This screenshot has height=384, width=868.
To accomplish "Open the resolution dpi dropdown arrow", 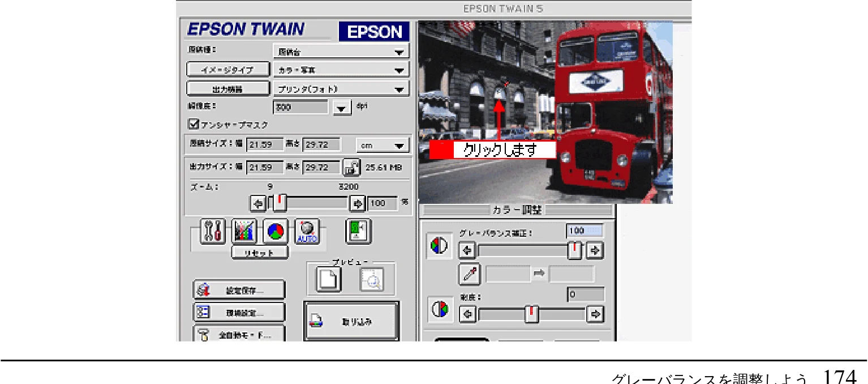I will pos(342,108).
